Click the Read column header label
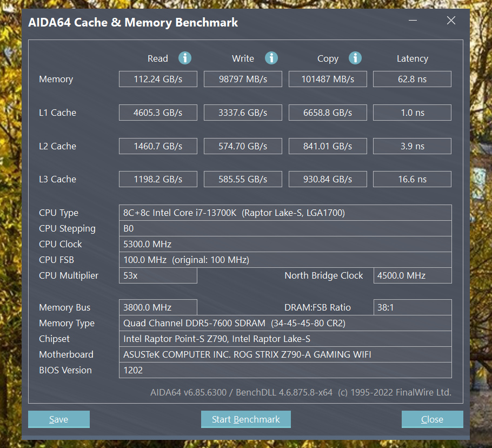 point(158,58)
